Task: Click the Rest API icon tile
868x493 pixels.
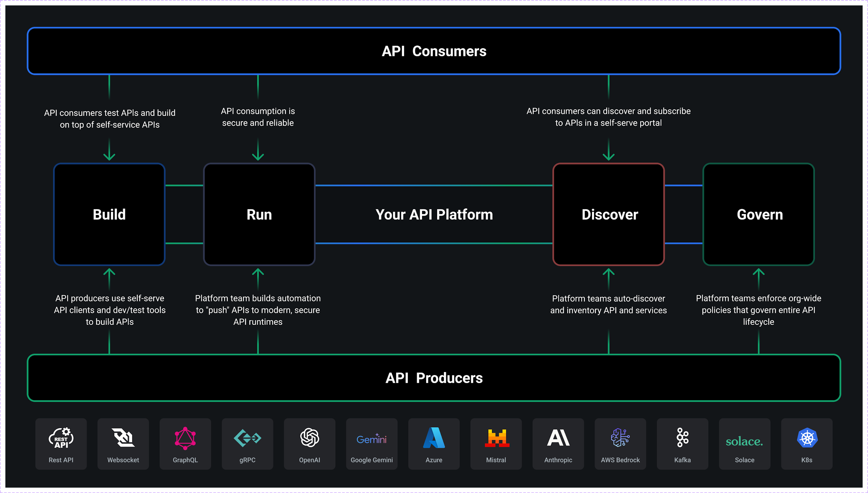Action: click(x=61, y=443)
